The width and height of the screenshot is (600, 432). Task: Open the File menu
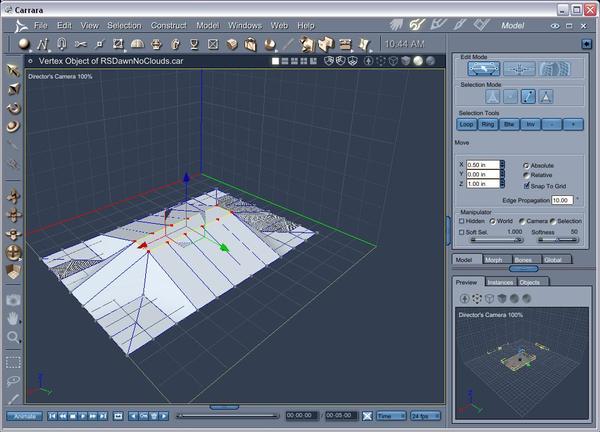tap(40, 26)
